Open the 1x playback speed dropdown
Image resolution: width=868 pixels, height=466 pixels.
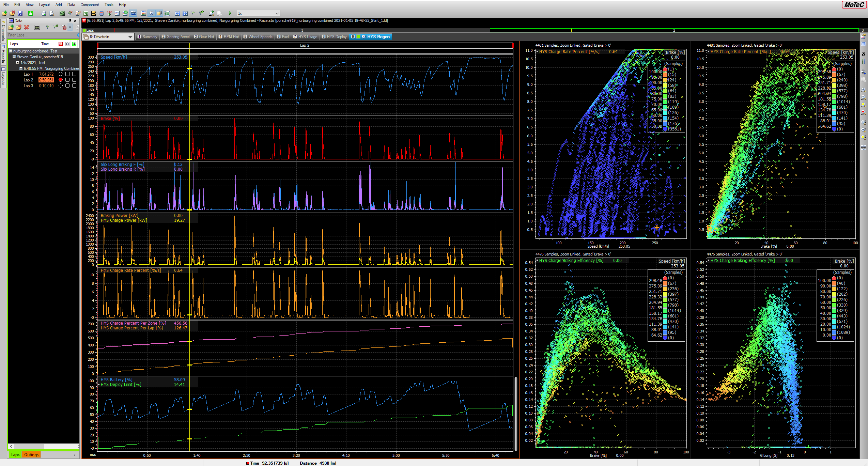pos(277,13)
